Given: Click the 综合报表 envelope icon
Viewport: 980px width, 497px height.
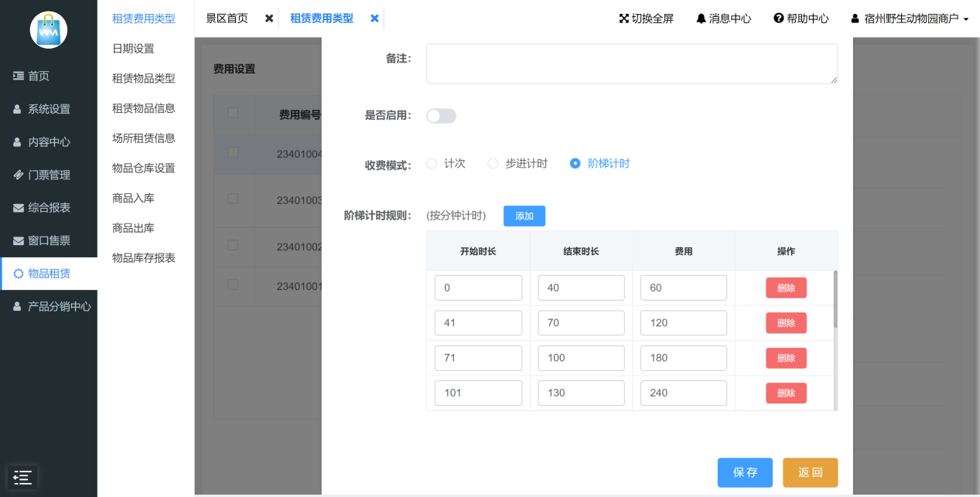Looking at the screenshot, I should click(x=19, y=208).
